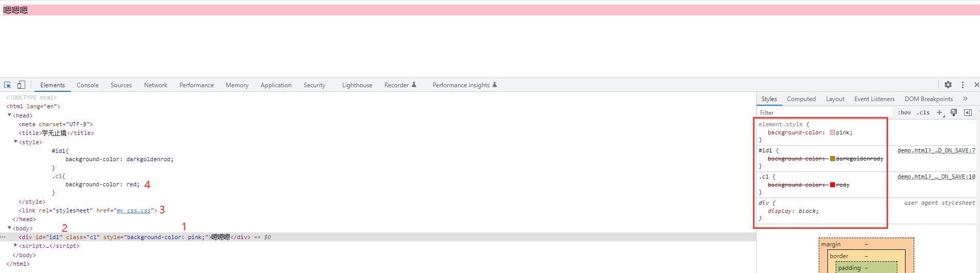Viewport: 980px width, 273px height.
Task: Click the display: block declaration
Action: [x=793, y=211]
